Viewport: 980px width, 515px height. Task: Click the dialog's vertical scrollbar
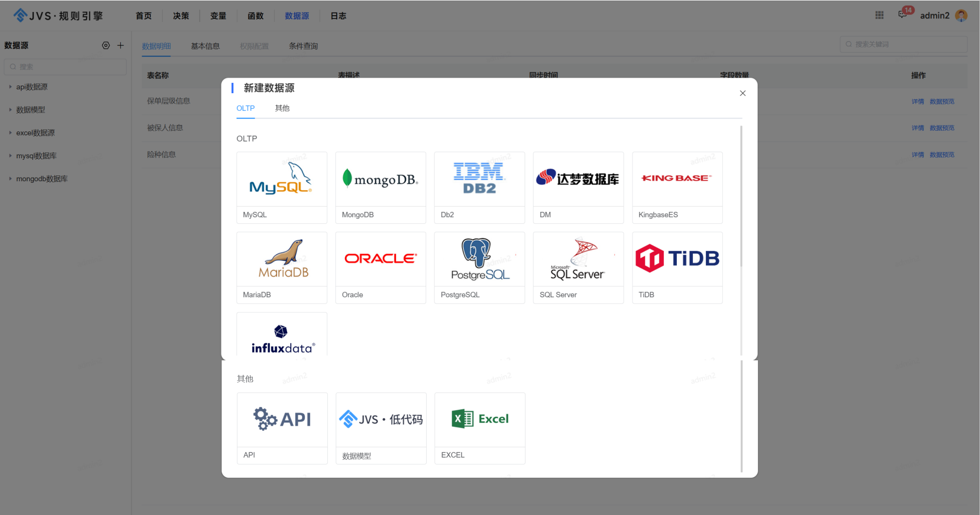741,196
